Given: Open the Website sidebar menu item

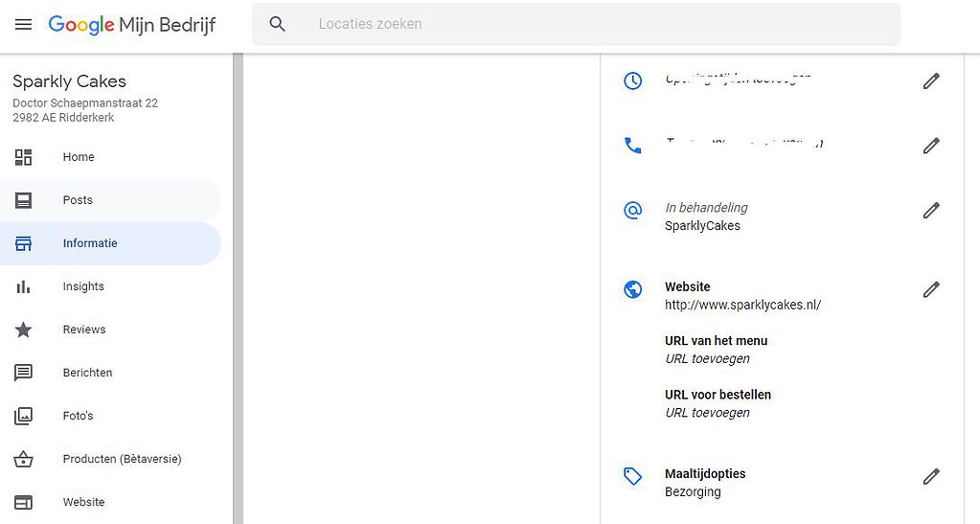Looking at the screenshot, I should point(110,502).
